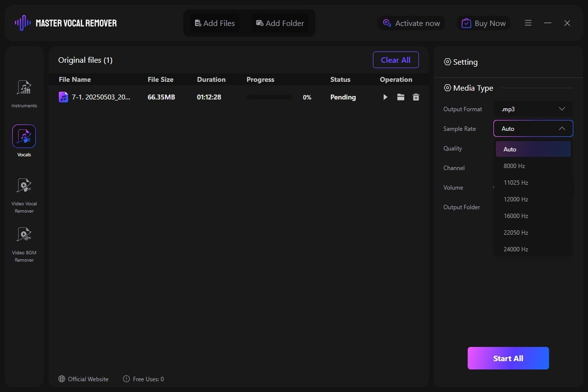The height and width of the screenshot is (392, 588).
Task: Expand the Output Format dropdown
Action: click(533, 109)
